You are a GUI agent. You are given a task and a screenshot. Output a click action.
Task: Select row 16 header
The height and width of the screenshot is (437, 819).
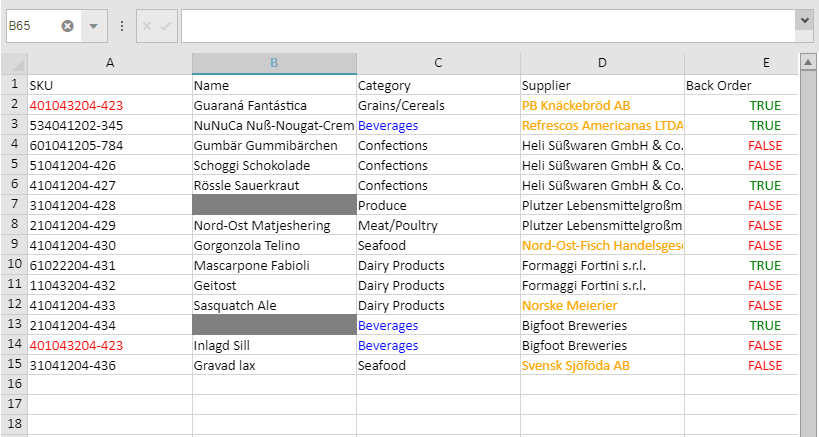pyautogui.click(x=14, y=385)
